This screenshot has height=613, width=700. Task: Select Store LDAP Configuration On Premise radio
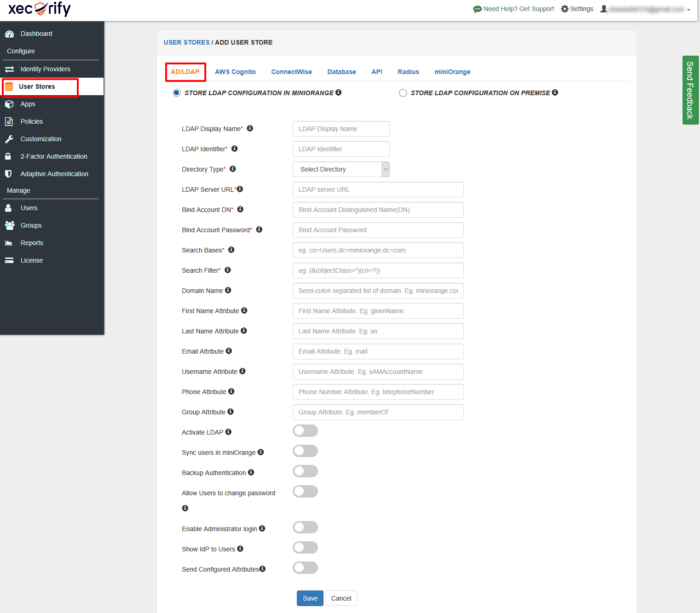click(x=403, y=93)
